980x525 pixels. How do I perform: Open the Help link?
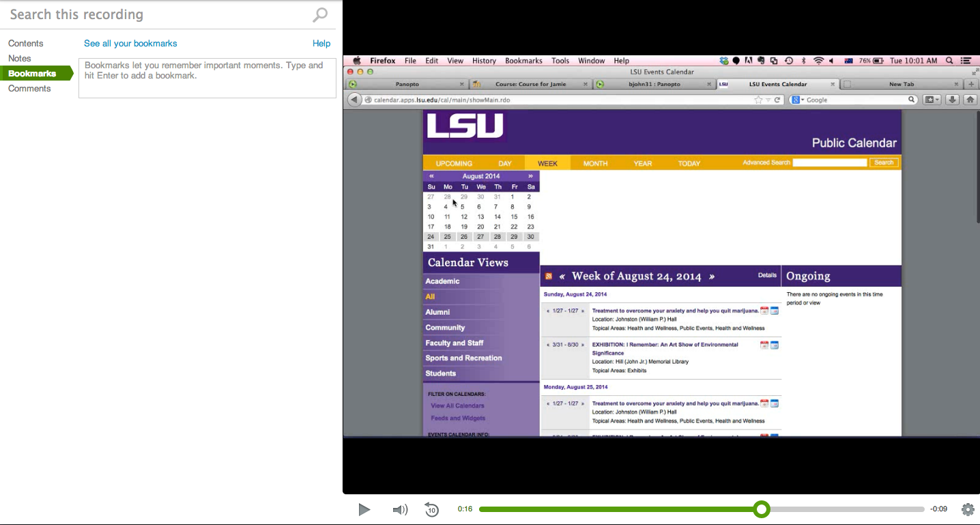pos(321,43)
